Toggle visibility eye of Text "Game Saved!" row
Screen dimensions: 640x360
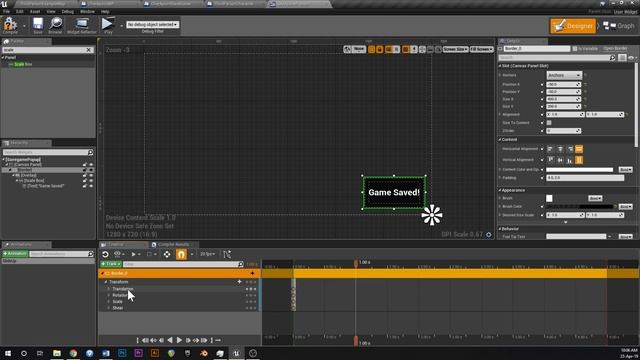point(91,186)
